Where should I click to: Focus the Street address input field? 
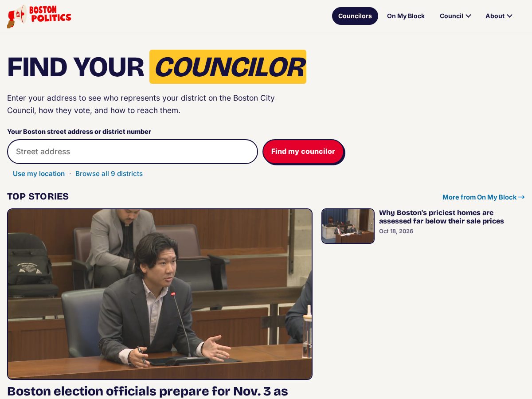tap(133, 152)
